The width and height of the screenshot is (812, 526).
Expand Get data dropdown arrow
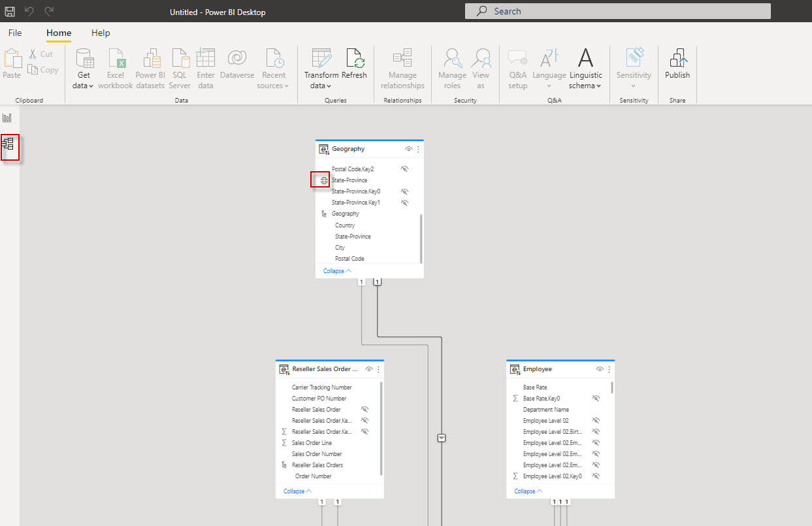[91, 86]
